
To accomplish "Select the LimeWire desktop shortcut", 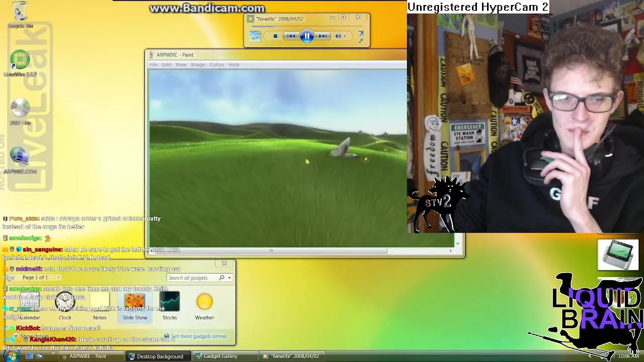I will click(x=20, y=63).
